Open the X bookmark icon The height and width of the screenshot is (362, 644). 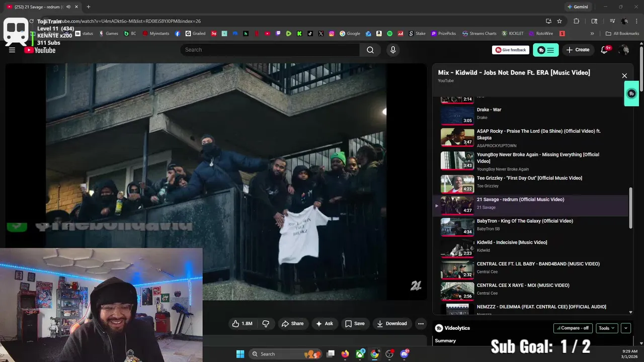click(321, 34)
